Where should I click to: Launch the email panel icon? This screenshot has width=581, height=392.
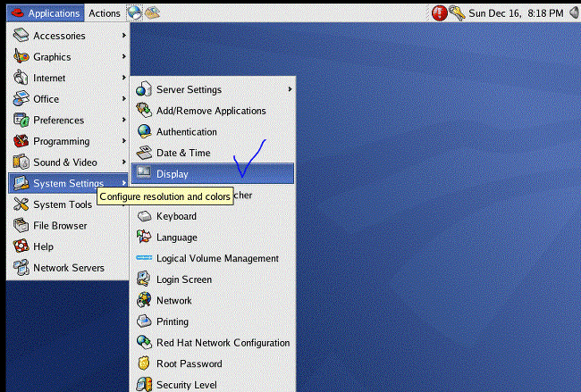pos(152,13)
